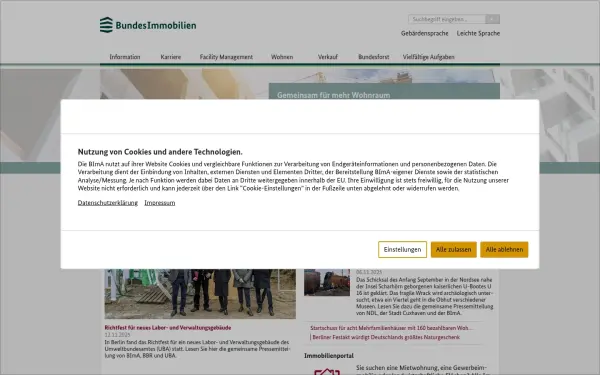Click the BundesImmobilien logo
The image size is (600, 375).
pos(148,25)
